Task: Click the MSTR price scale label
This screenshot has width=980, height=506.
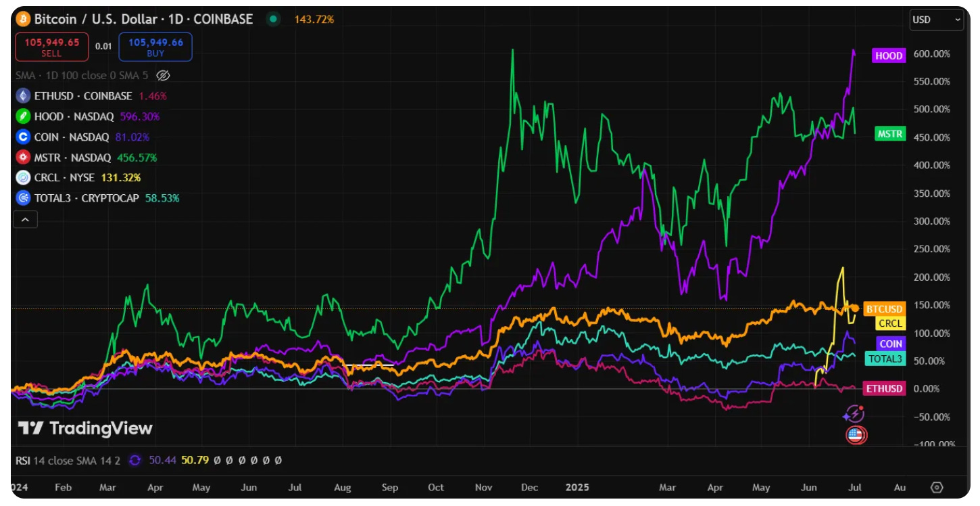Action: (889, 134)
